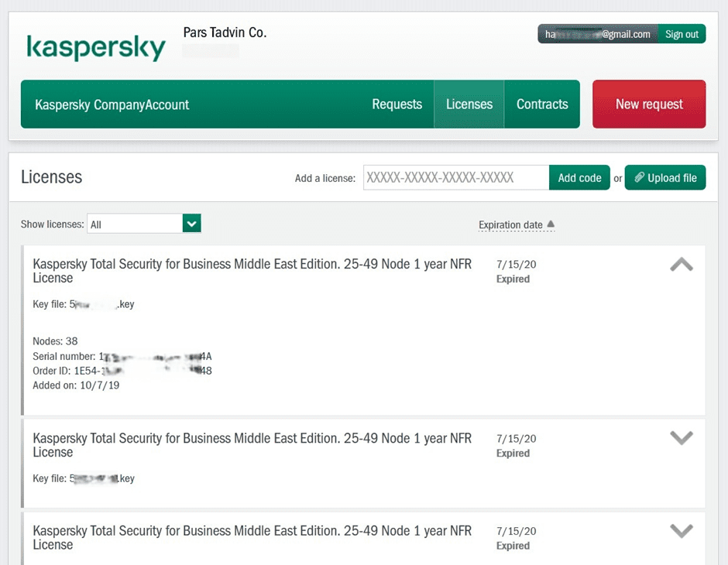The image size is (728, 565).
Task: Click the account email address
Action: point(597,34)
